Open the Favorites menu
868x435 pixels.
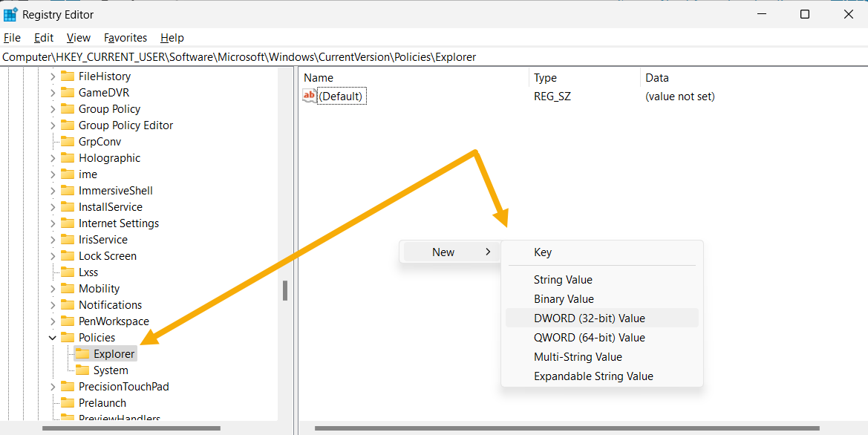point(125,37)
